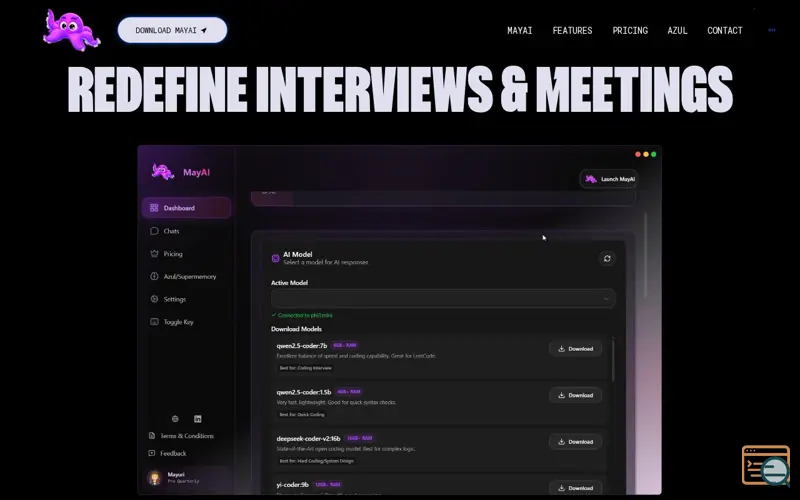
Task: Click the Active Model dropdown chevron
Action: (x=606, y=298)
